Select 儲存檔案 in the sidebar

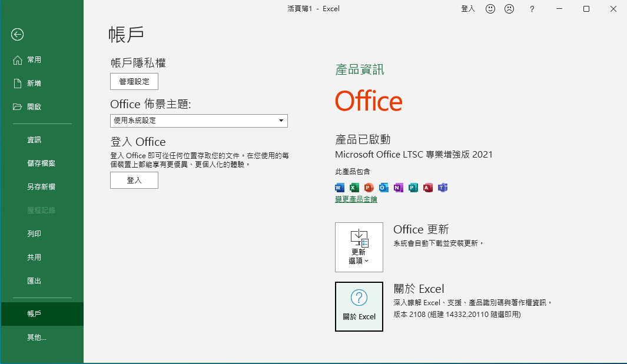tap(42, 163)
